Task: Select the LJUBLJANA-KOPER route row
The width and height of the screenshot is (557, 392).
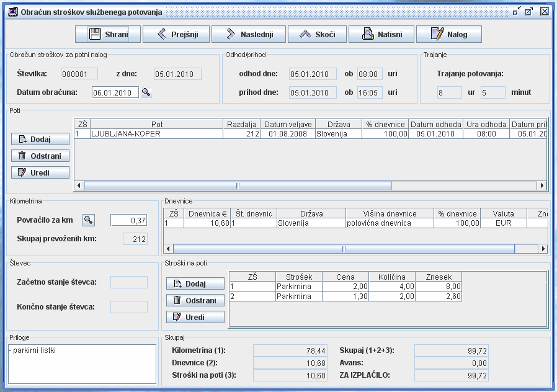Action: [x=156, y=133]
